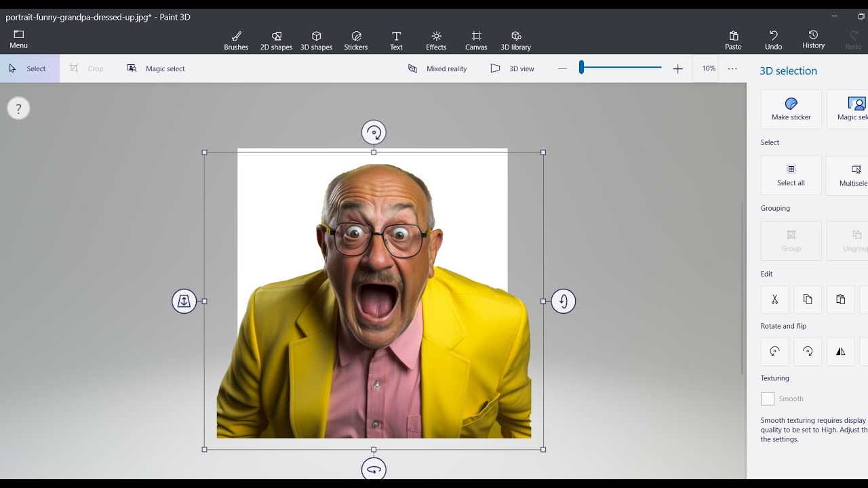The image size is (868, 488).
Task: Click the top Z-axis rotation handle
Action: pos(374,133)
